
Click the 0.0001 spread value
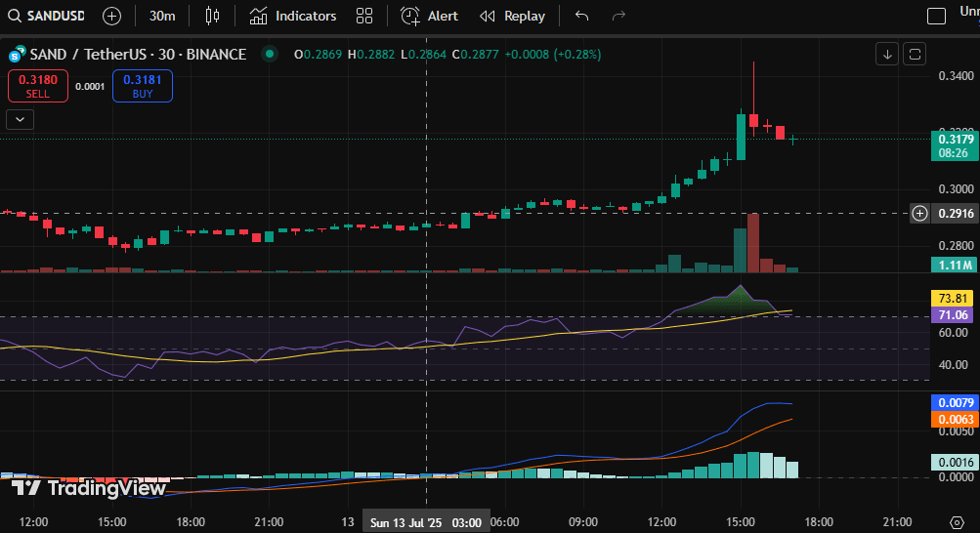[x=90, y=87]
